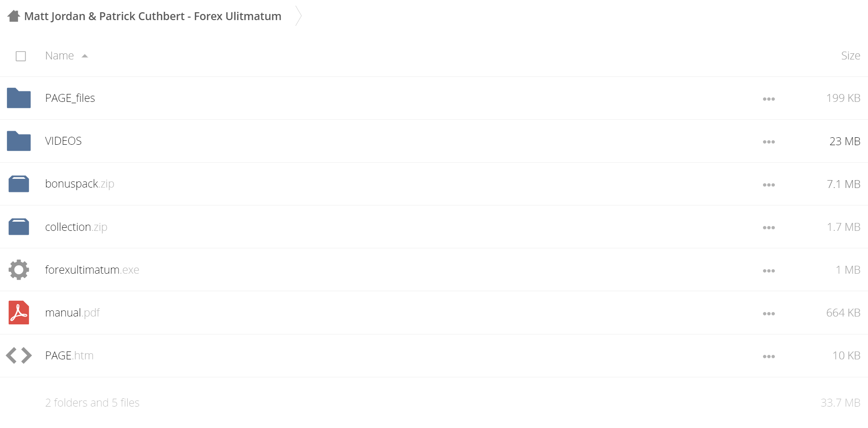Click the home icon in breadcrumb
Viewport: 868px width, 428px height.
14,16
